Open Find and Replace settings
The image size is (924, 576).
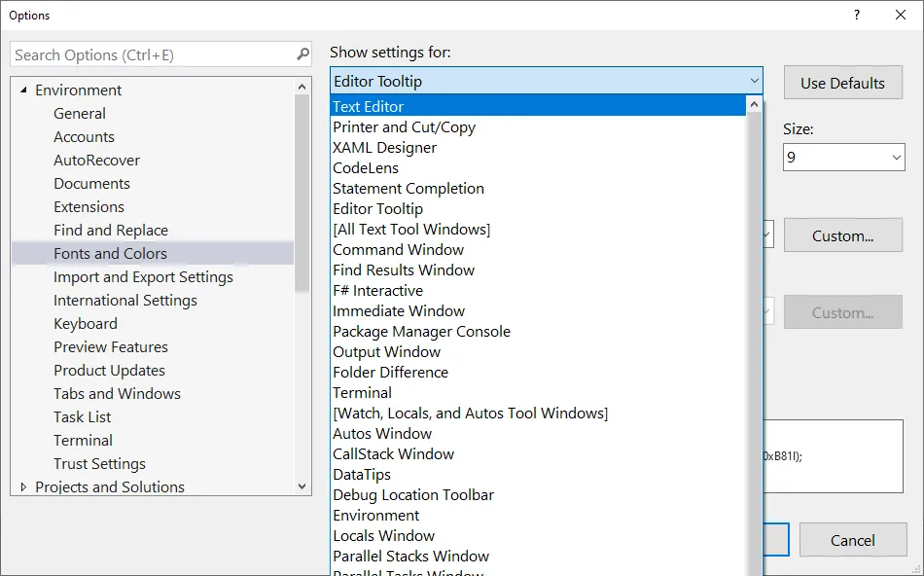tap(111, 231)
